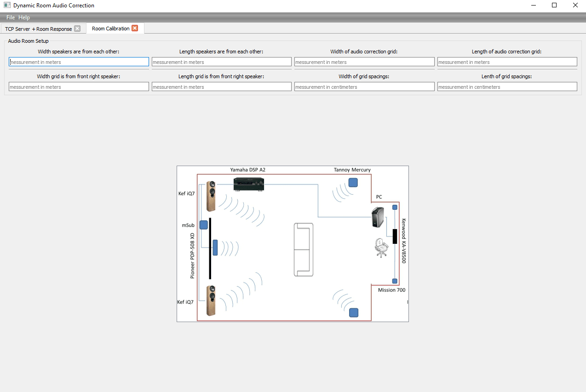Click the application icon in title bar

click(x=7, y=6)
